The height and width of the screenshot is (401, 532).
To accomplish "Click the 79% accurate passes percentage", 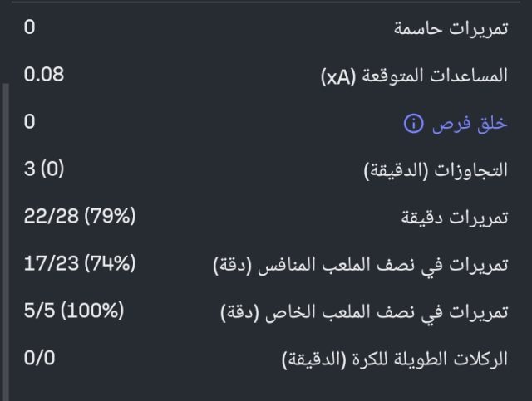I will click(112, 217).
